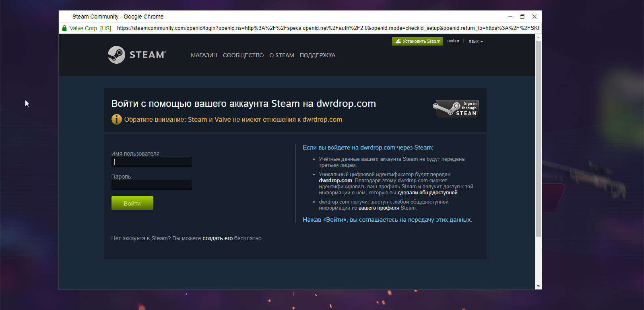Click the вашего профиля link
The height and width of the screenshot is (310, 644).
[379, 208]
